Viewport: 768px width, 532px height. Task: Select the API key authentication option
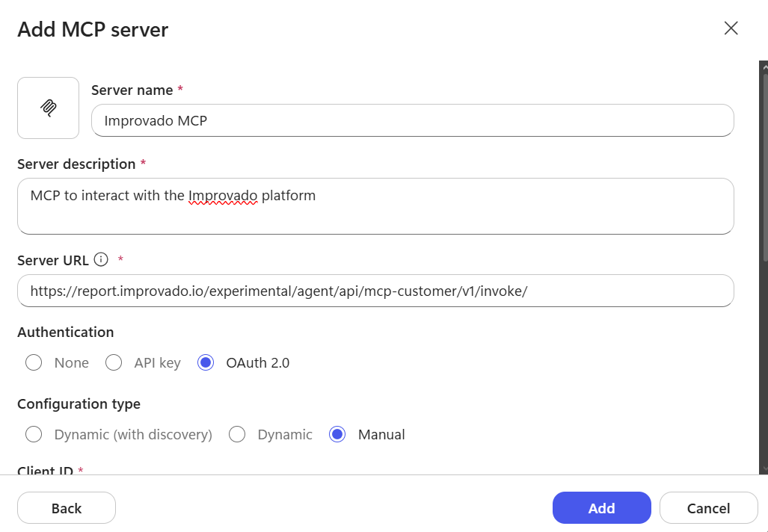[x=114, y=362]
